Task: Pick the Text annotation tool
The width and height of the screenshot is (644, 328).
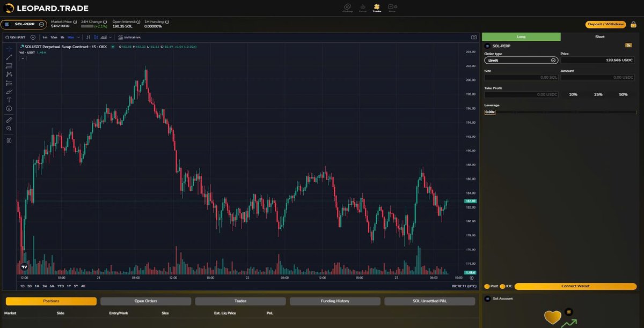Action: [9, 100]
